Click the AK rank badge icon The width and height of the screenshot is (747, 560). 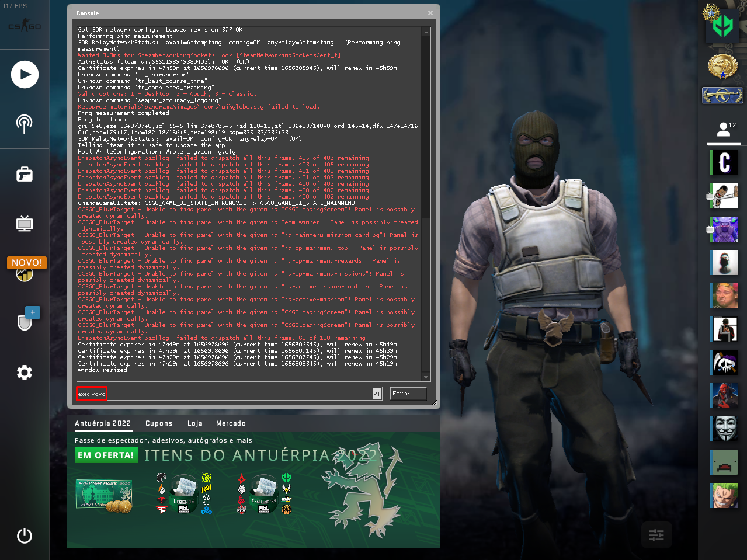tap(722, 95)
